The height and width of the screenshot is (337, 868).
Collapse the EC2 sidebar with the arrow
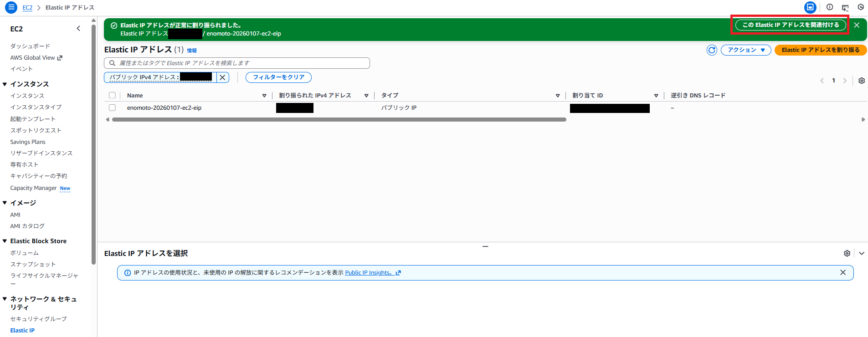coord(78,29)
